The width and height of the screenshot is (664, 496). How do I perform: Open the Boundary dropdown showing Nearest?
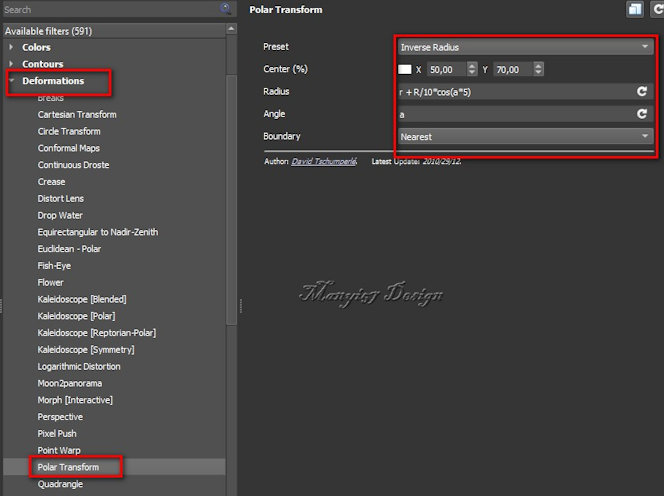click(x=524, y=136)
